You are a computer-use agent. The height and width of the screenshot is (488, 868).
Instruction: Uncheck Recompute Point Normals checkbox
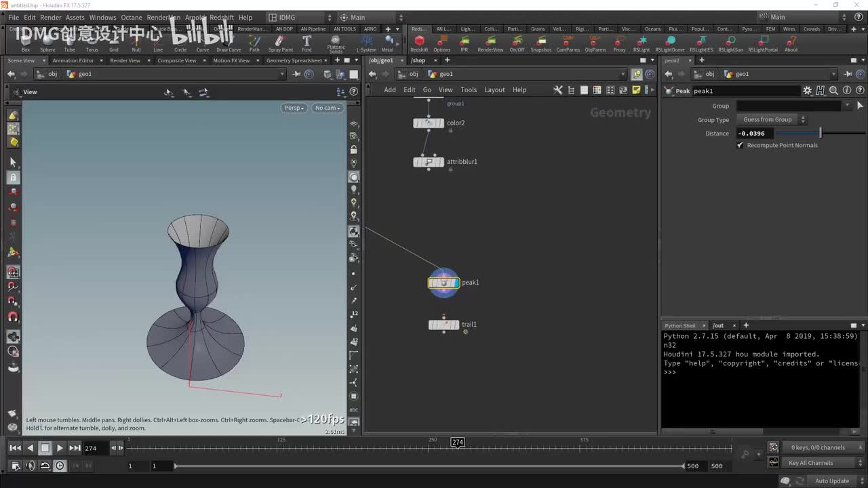click(741, 145)
